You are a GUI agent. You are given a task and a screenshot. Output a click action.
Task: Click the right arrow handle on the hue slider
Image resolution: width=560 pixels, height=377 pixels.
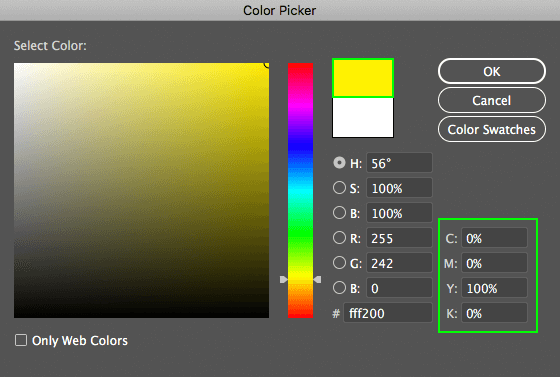click(317, 279)
